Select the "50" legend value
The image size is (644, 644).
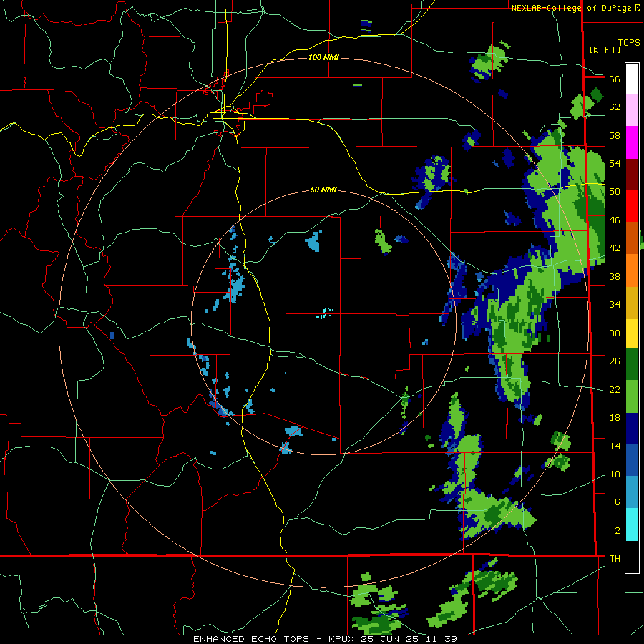(x=615, y=192)
